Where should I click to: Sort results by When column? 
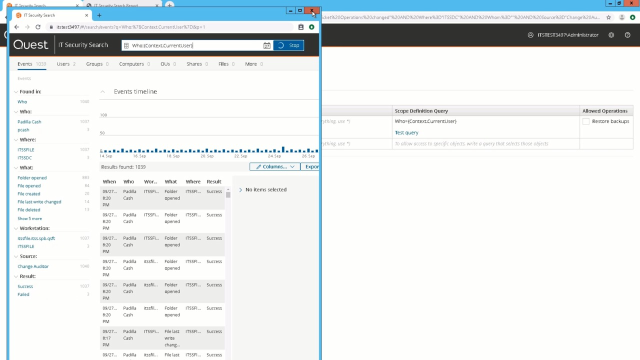pos(109,182)
